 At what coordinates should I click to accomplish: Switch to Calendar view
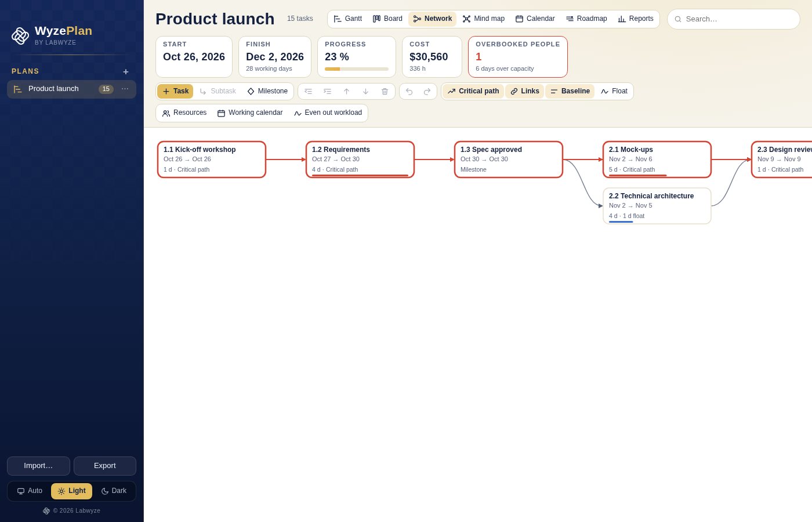click(535, 19)
